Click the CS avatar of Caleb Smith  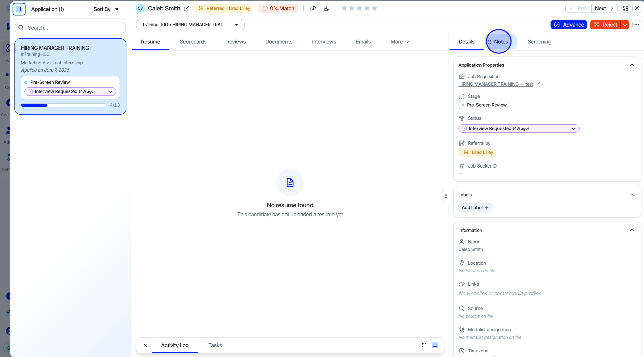(x=140, y=8)
